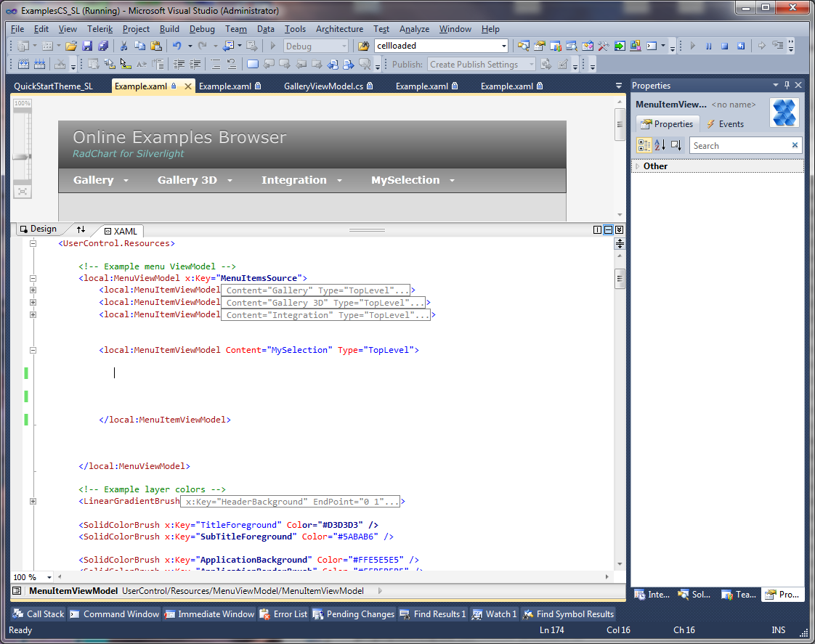The width and height of the screenshot is (815, 644).
Task: Pause debugging with Break All icon
Action: tap(708, 46)
